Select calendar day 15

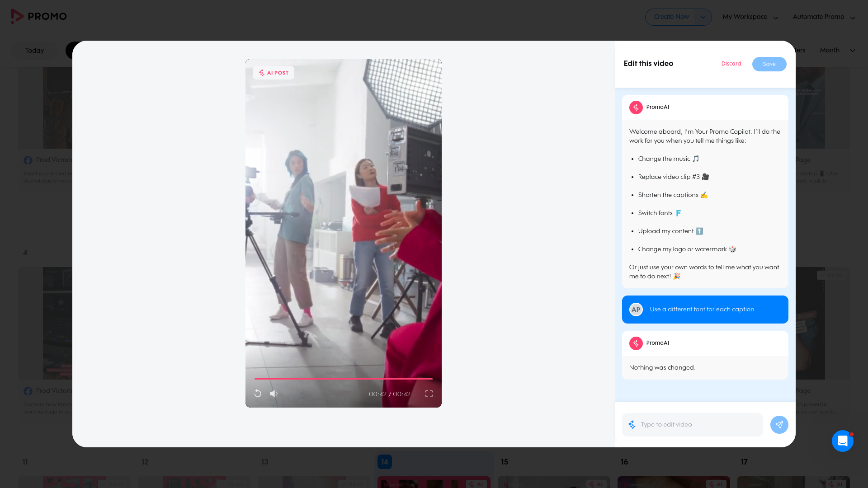tap(505, 462)
